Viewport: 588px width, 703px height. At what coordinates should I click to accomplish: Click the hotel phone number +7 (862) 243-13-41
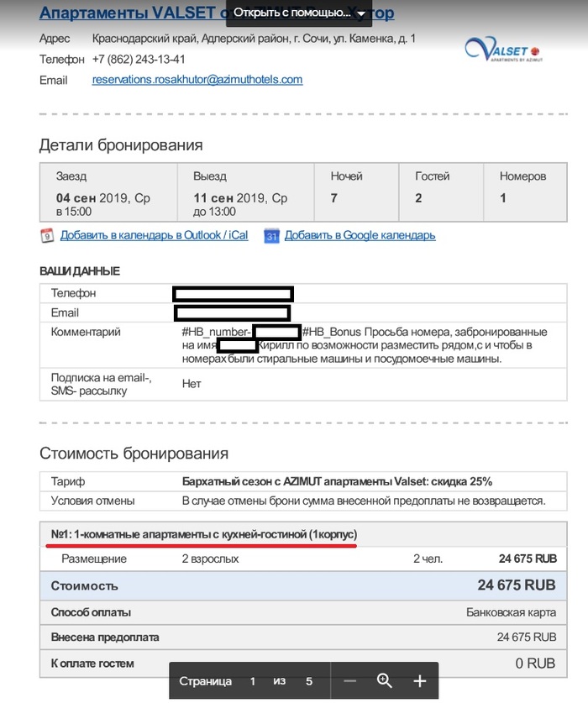point(139,60)
